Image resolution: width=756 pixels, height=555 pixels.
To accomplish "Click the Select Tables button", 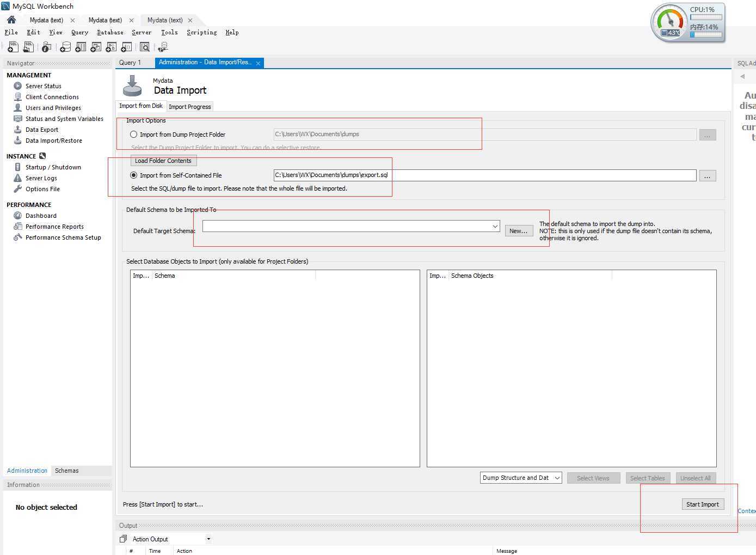I will [648, 478].
